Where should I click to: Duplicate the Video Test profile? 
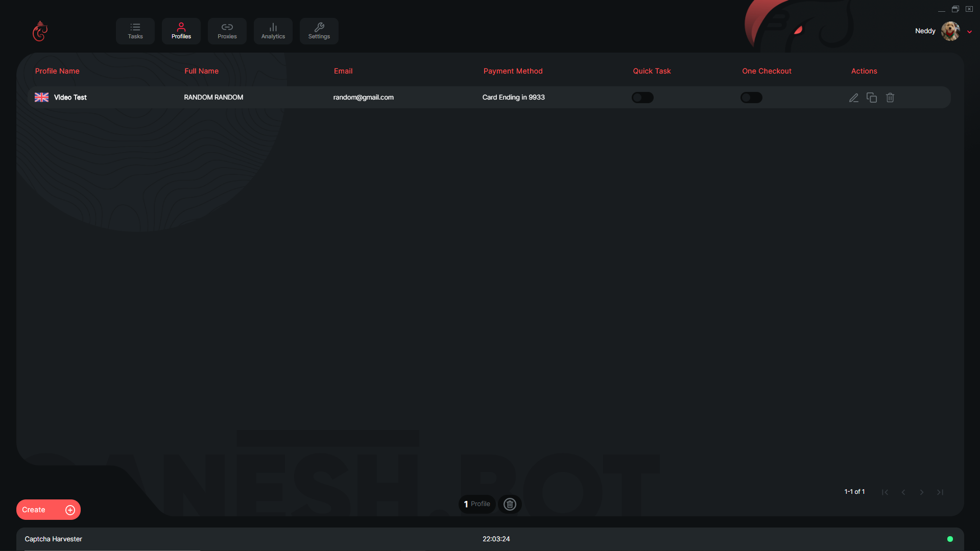pos(872,98)
